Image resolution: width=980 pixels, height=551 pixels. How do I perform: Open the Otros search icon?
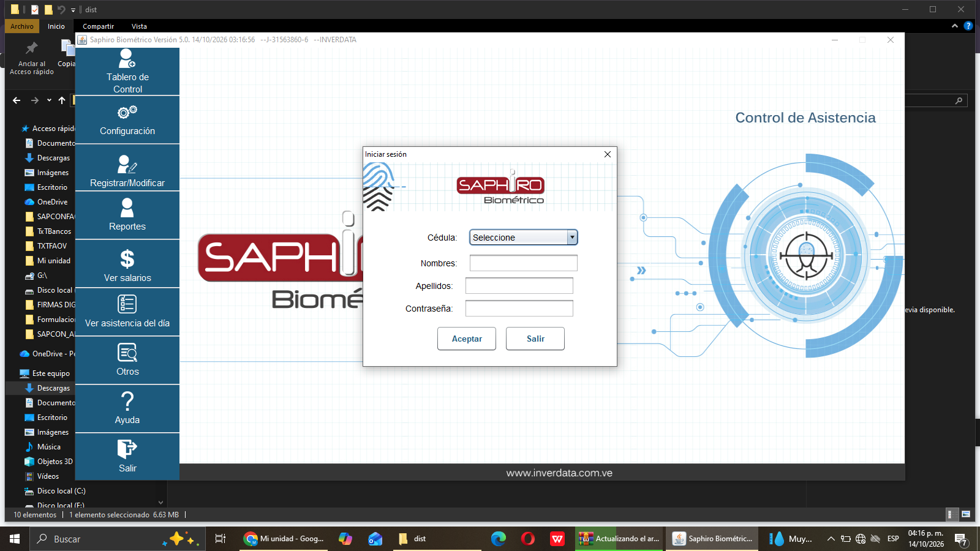(x=127, y=353)
